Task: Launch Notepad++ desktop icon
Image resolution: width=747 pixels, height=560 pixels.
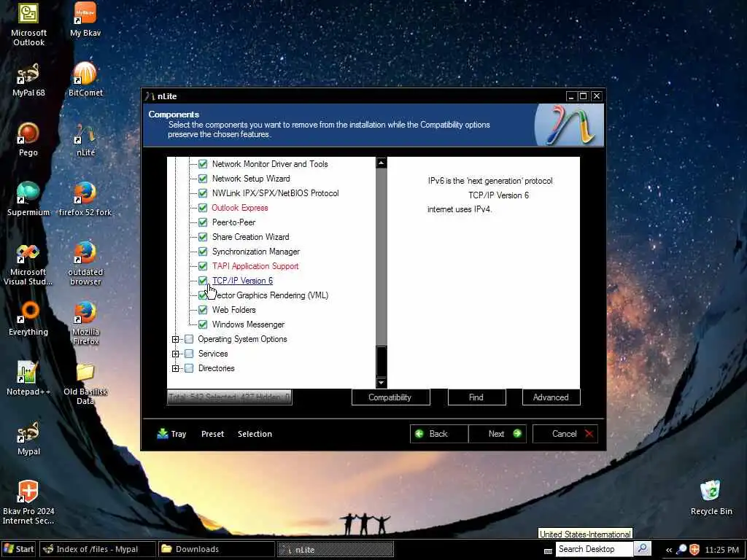Action: tap(28, 379)
